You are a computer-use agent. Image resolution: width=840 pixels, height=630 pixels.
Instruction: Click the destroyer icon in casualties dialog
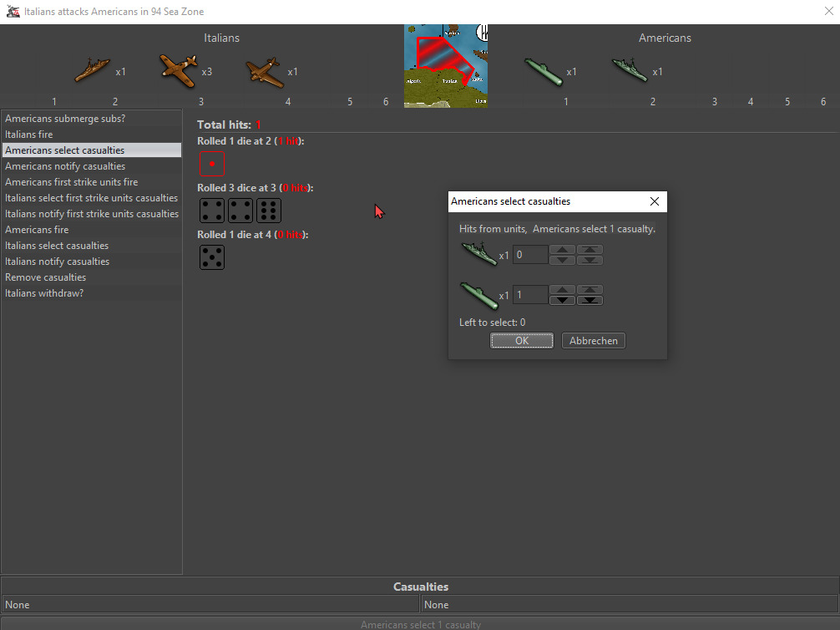tap(478, 255)
